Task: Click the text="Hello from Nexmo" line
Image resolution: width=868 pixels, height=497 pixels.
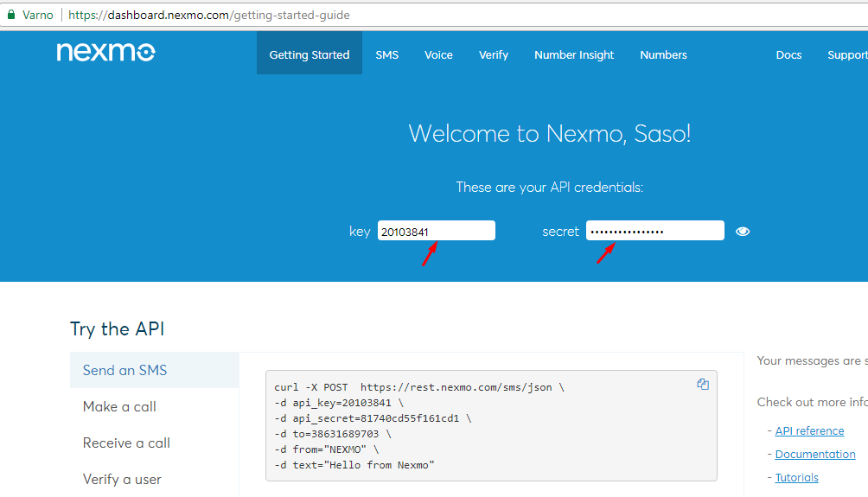Action: 354,465
